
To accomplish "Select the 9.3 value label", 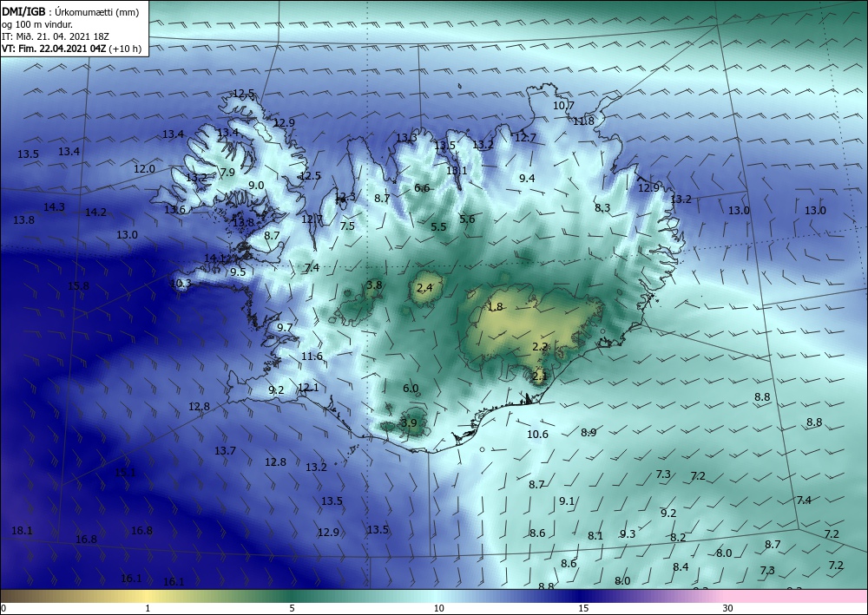I will (628, 534).
